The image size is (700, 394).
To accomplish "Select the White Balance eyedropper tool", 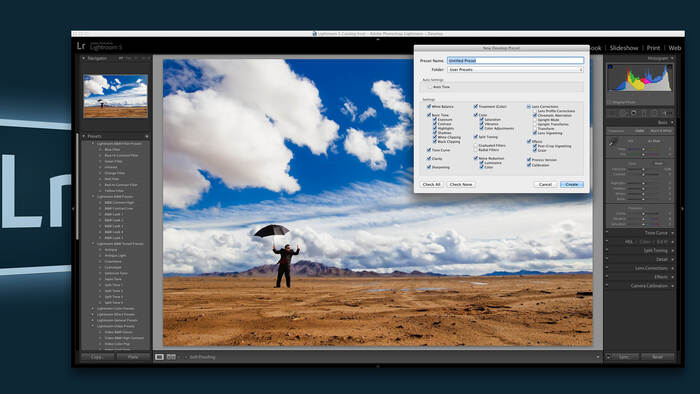I will pyautogui.click(x=613, y=142).
